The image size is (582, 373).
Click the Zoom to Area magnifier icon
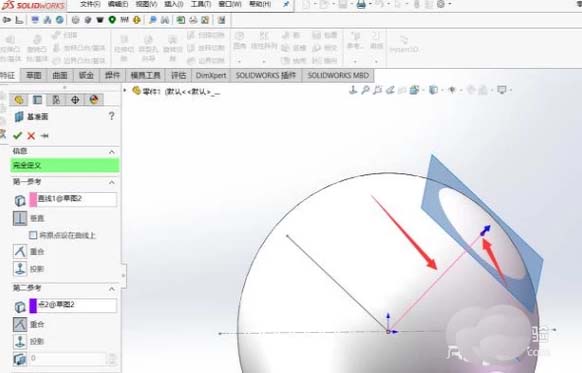pyautogui.click(x=365, y=90)
